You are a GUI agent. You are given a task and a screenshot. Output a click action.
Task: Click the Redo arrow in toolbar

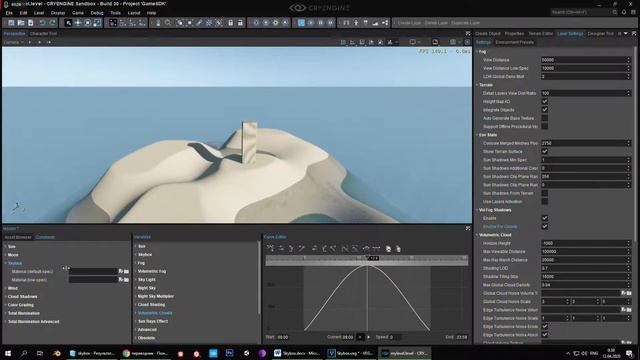point(52,23)
